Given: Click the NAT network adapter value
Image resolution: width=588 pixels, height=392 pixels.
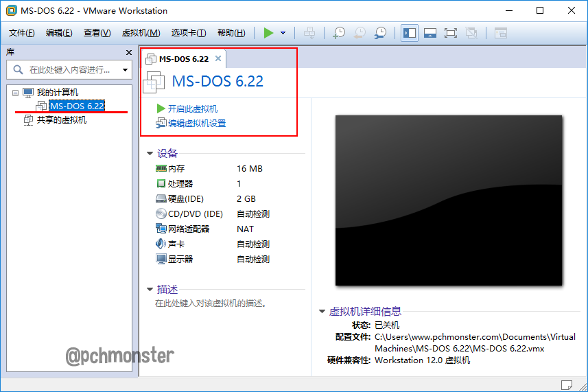Looking at the screenshot, I should click(x=245, y=229).
